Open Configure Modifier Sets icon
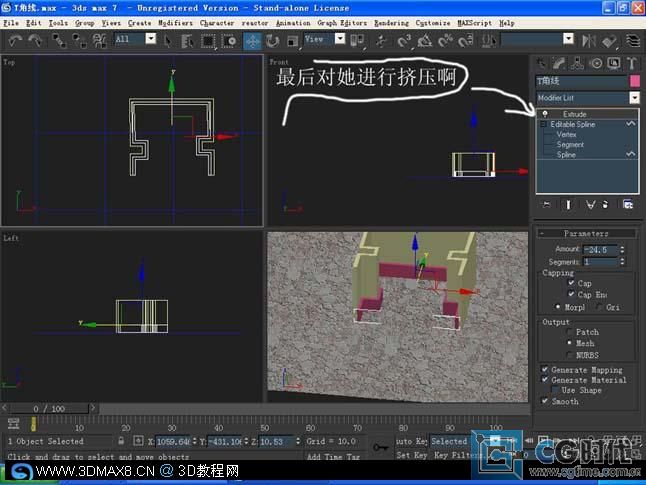Viewport: 646px width, 485px height. pos(627,204)
